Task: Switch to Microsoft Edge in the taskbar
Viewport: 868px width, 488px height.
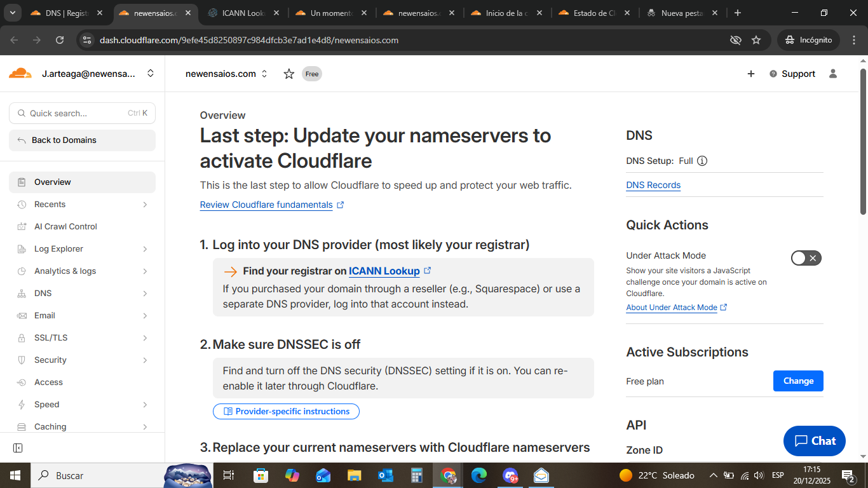Action: (x=479, y=475)
